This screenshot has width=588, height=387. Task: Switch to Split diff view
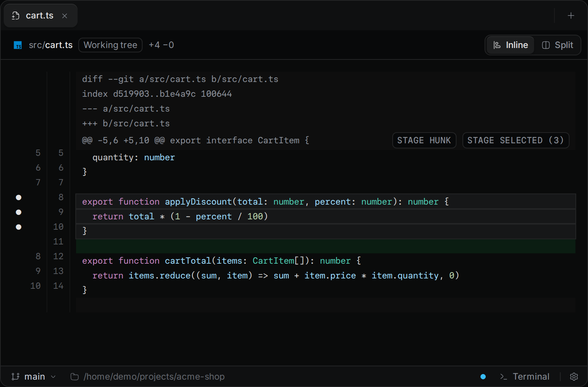[x=557, y=45]
